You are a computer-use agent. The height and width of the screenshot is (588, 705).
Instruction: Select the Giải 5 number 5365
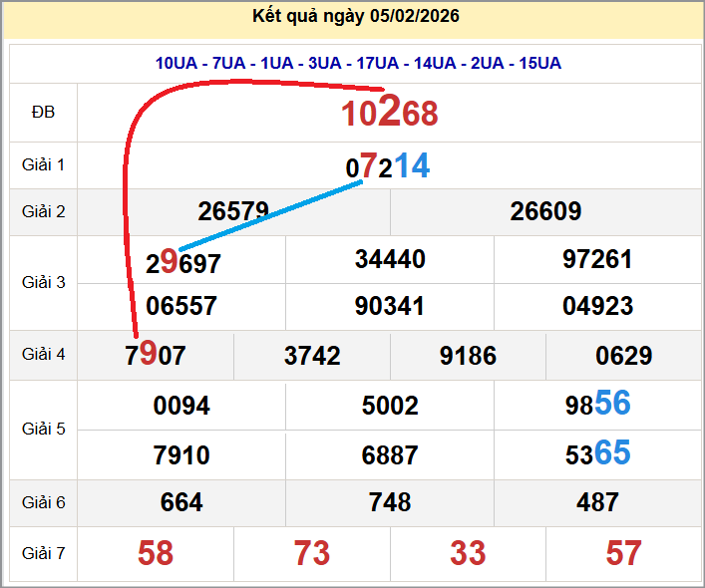point(597,454)
